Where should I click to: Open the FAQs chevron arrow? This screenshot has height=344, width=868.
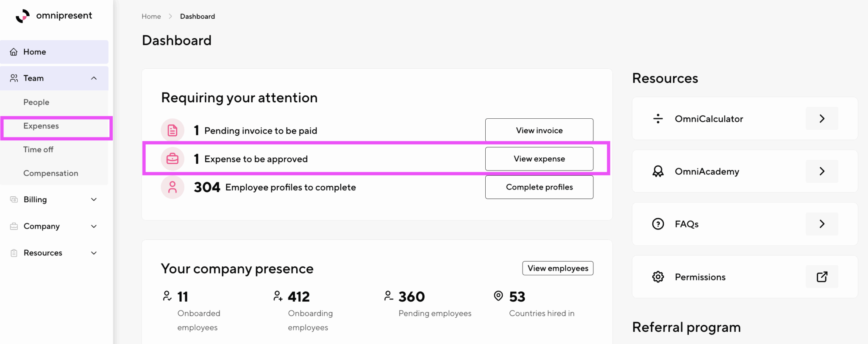click(x=822, y=224)
